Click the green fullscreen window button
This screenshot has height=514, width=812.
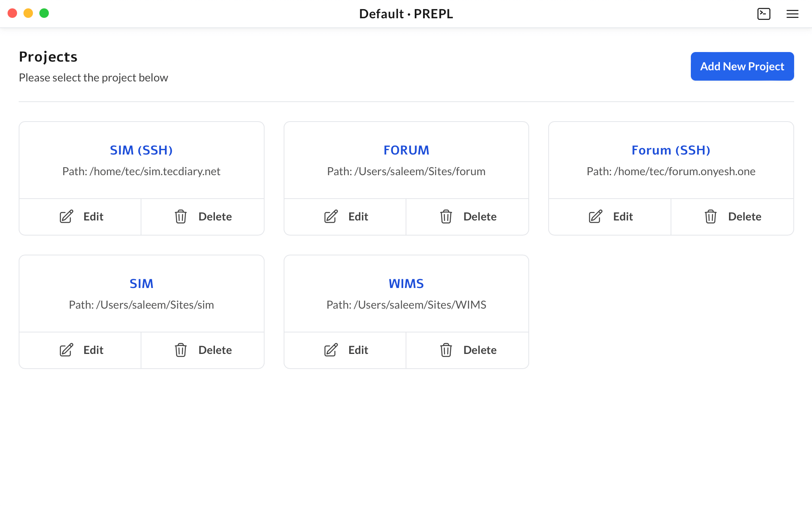[x=44, y=14]
